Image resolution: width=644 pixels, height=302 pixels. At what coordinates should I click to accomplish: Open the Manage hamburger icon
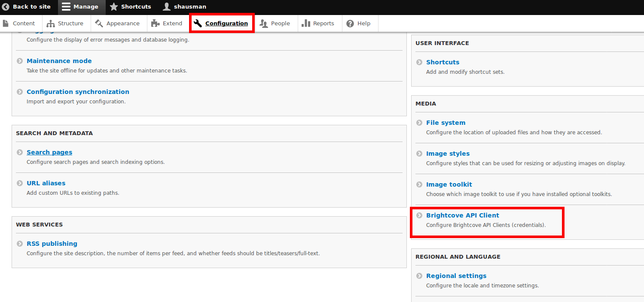click(65, 6)
